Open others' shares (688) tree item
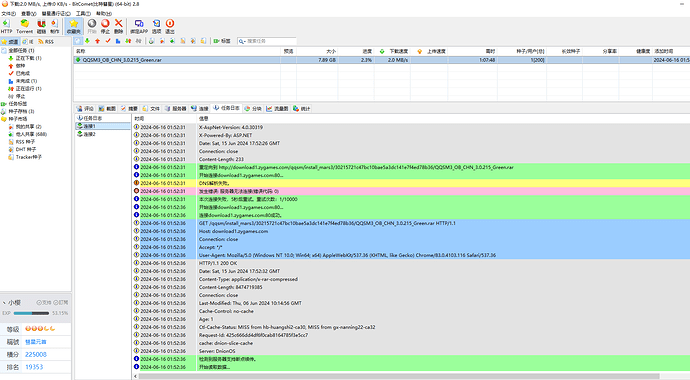The image size is (690, 380). pyautogui.click(x=28, y=134)
